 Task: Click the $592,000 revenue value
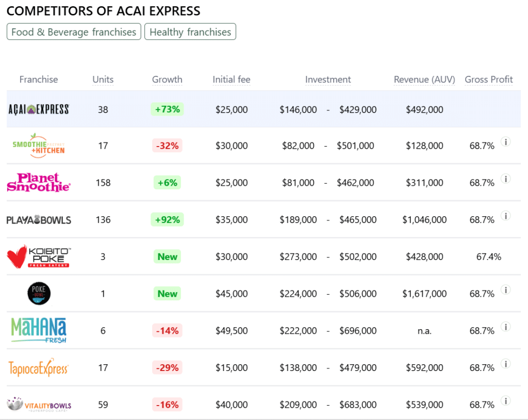click(x=424, y=368)
